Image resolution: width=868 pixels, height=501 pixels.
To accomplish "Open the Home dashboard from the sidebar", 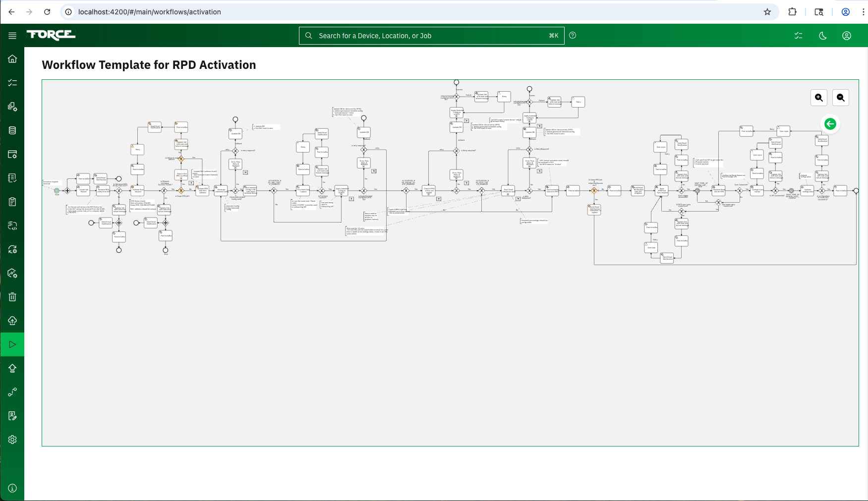I will point(12,58).
